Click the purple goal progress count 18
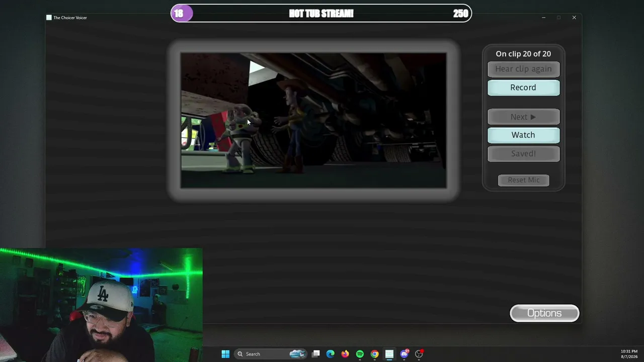This screenshot has width=644, height=362. click(179, 14)
